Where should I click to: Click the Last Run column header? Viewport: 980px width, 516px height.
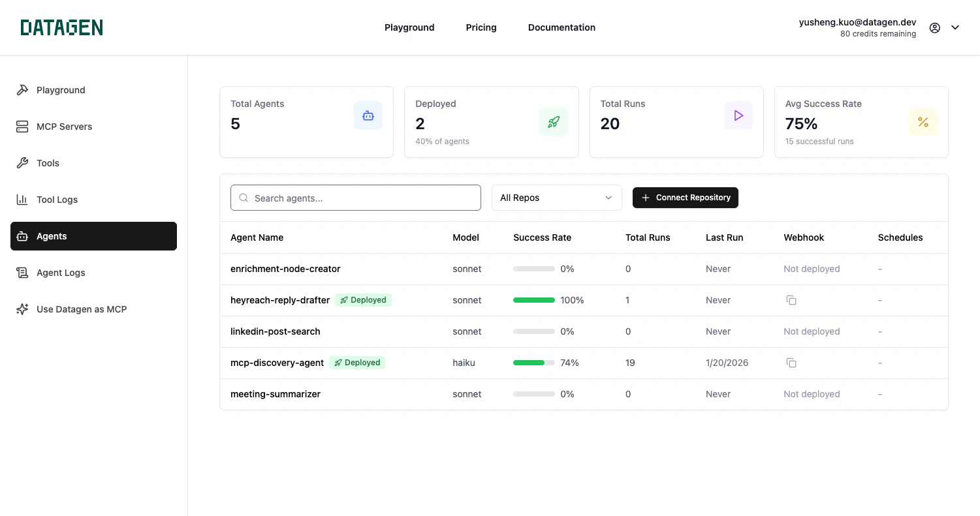[725, 237]
